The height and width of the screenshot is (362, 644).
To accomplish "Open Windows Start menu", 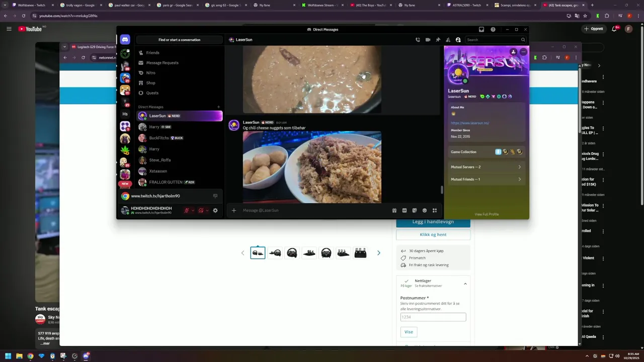I will tap(8, 356).
